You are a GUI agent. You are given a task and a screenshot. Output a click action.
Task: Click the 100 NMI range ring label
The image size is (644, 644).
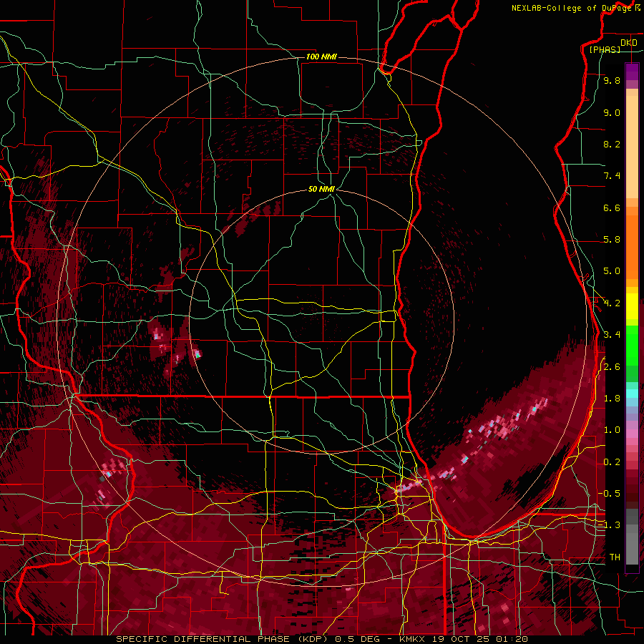[x=321, y=57]
